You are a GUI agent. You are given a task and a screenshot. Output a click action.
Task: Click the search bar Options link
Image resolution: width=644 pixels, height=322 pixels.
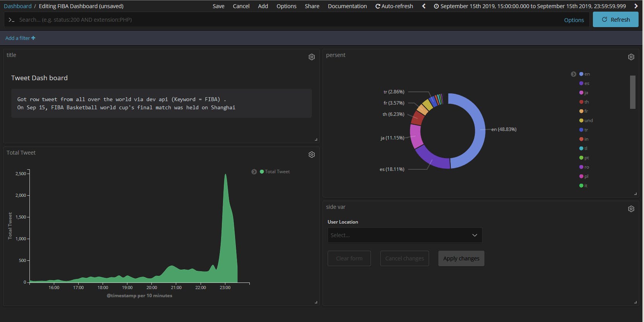tap(574, 20)
